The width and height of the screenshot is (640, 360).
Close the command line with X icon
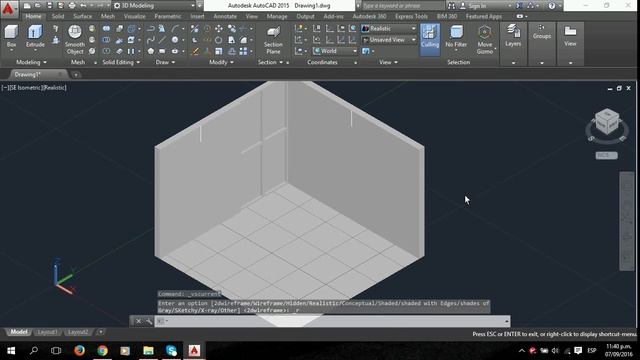click(138, 321)
